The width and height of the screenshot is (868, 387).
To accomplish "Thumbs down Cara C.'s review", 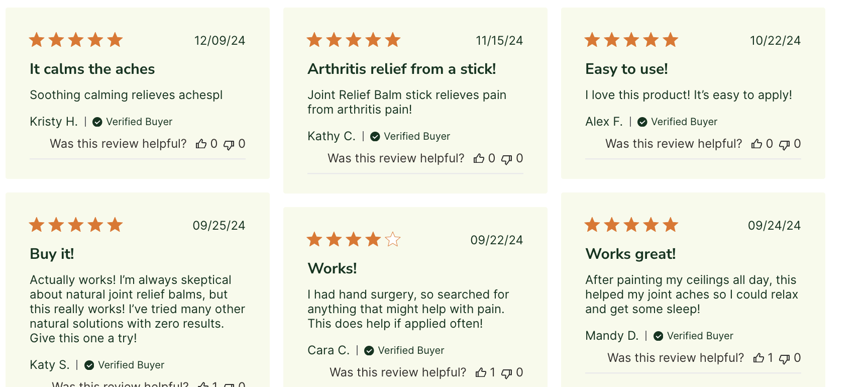I will pos(506,373).
